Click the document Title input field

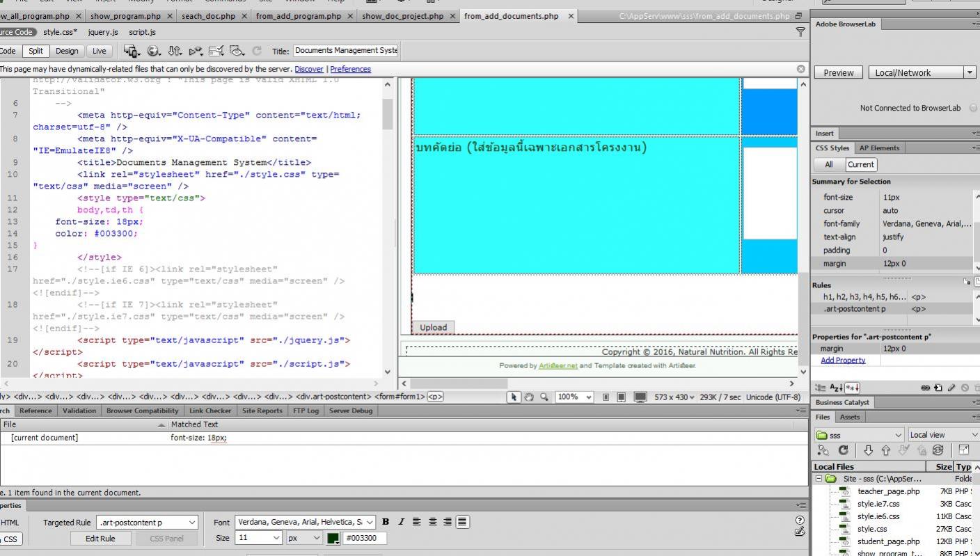[x=346, y=51]
